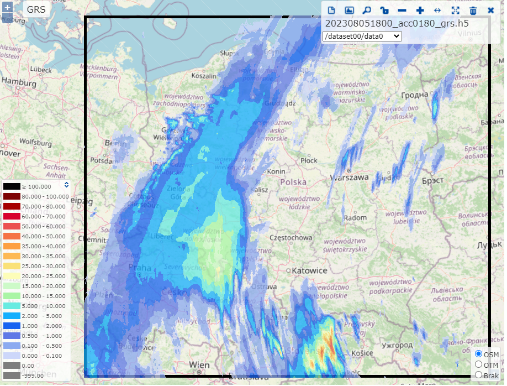Open the /dataset00/data0 dropdown
The height and width of the screenshot is (386, 507).
362,36
